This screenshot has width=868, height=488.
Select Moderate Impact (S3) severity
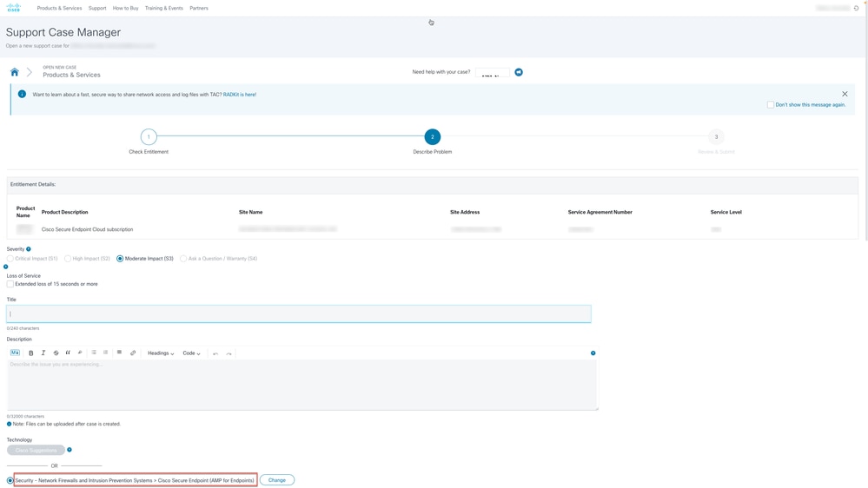tap(120, 259)
